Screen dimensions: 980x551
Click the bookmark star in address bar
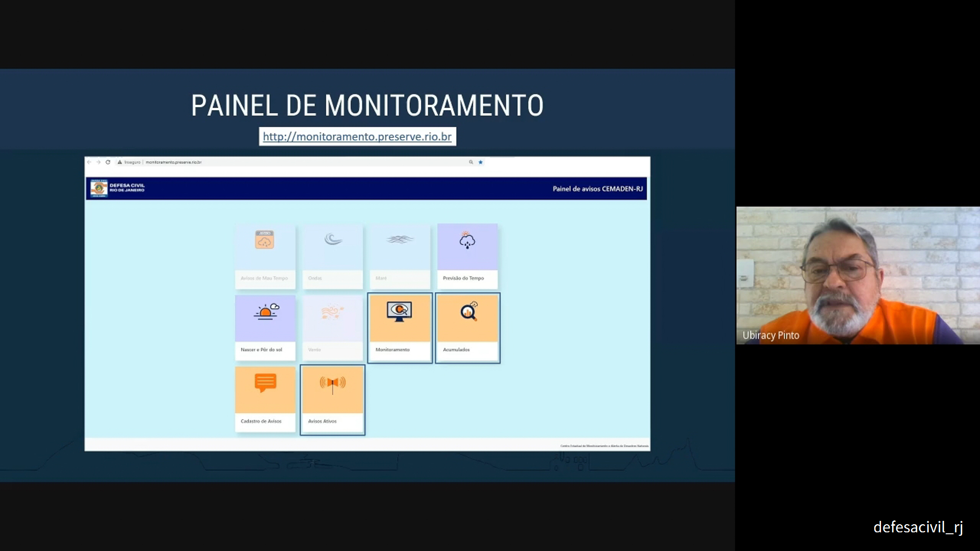(480, 162)
